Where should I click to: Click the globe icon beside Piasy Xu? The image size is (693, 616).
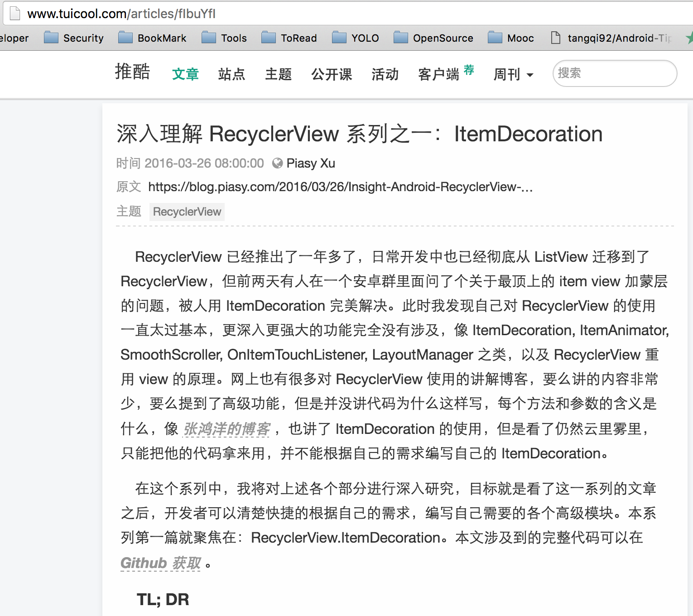click(277, 164)
